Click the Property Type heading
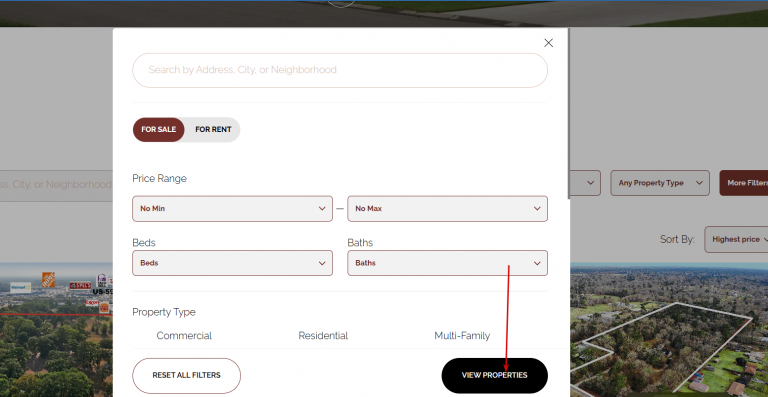Image resolution: width=768 pixels, height=397 pixels. 164,312
